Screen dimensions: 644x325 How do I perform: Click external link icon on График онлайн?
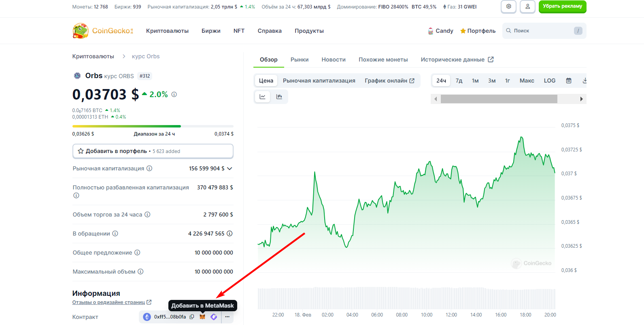(412, 81)
